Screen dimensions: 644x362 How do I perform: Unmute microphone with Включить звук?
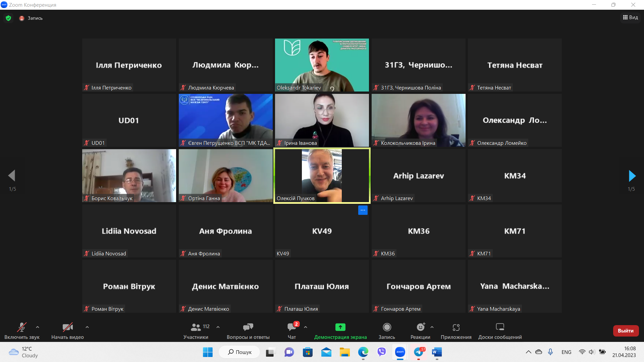click(22, 327)
